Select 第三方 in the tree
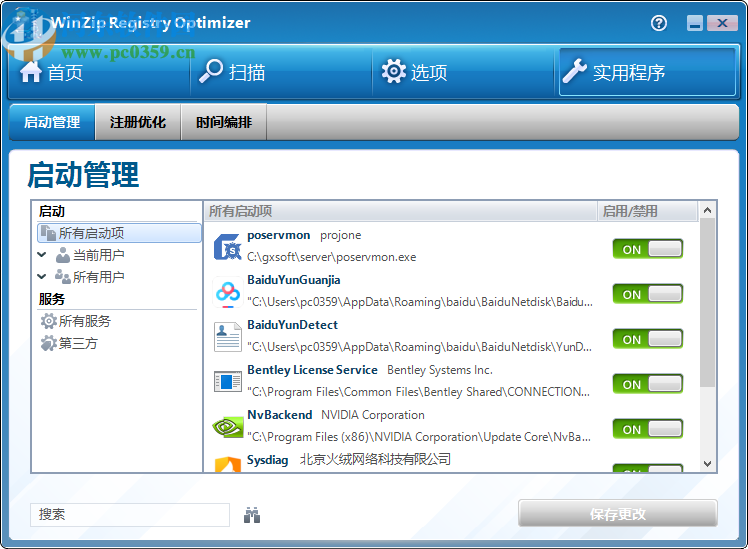This screenshot has width=748, height=549. (78, 343)
